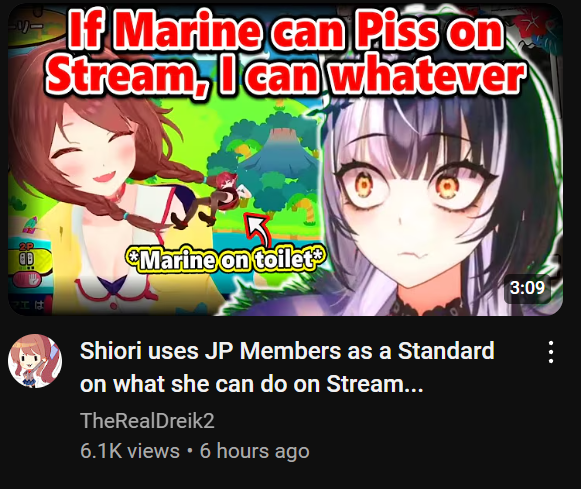
Task: Visit the TheRealDreik2 channel name link
Action: [x=147, y=420]
